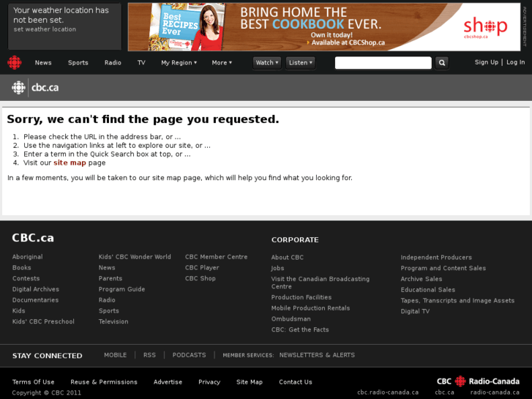Click MOBILE in Stay Connected bar

click(116, 355)
